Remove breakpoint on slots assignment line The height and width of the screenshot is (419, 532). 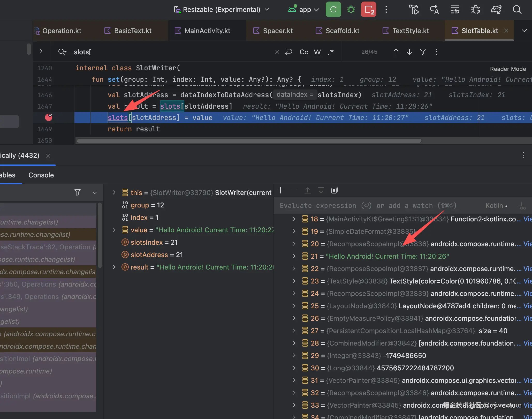[x=49, y=117]
